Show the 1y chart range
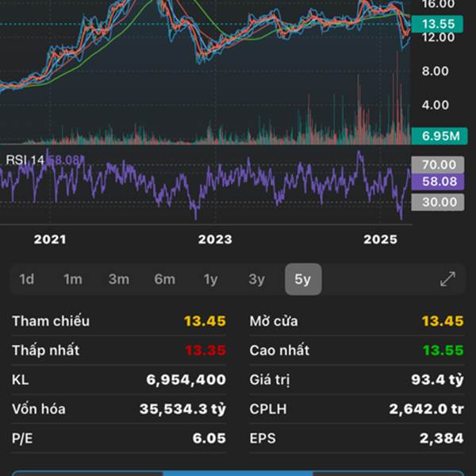The height and width of the screenshot is (476, 476). [211, 279]
